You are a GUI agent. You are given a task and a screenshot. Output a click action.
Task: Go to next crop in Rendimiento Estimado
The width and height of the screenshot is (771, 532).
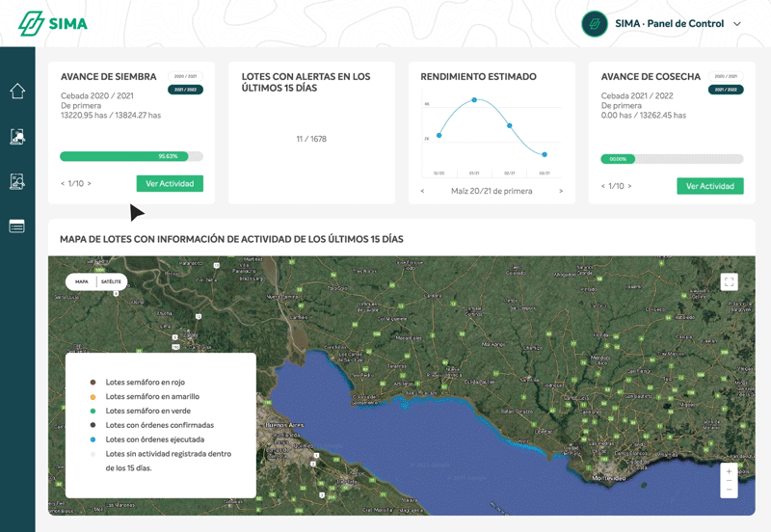(x=561, y=191)
